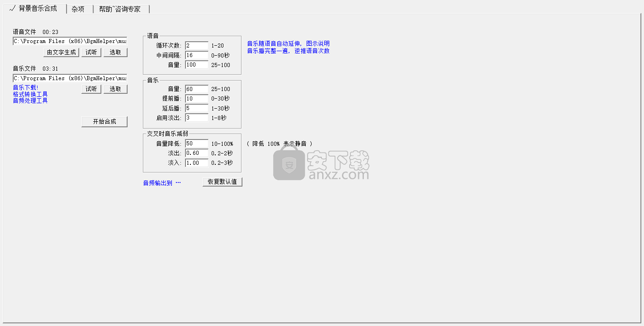Click 选取 for the 语音文件

115,53
